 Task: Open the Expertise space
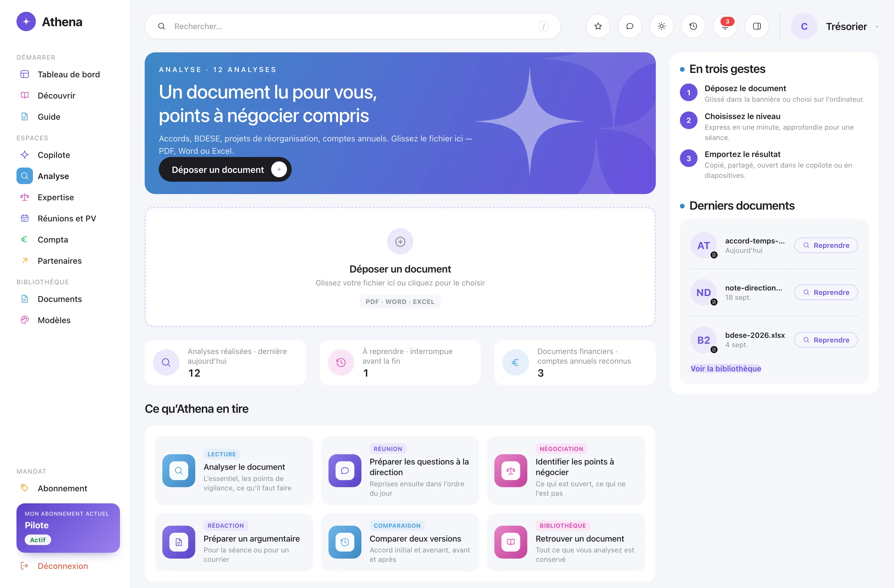coord(68,197)
